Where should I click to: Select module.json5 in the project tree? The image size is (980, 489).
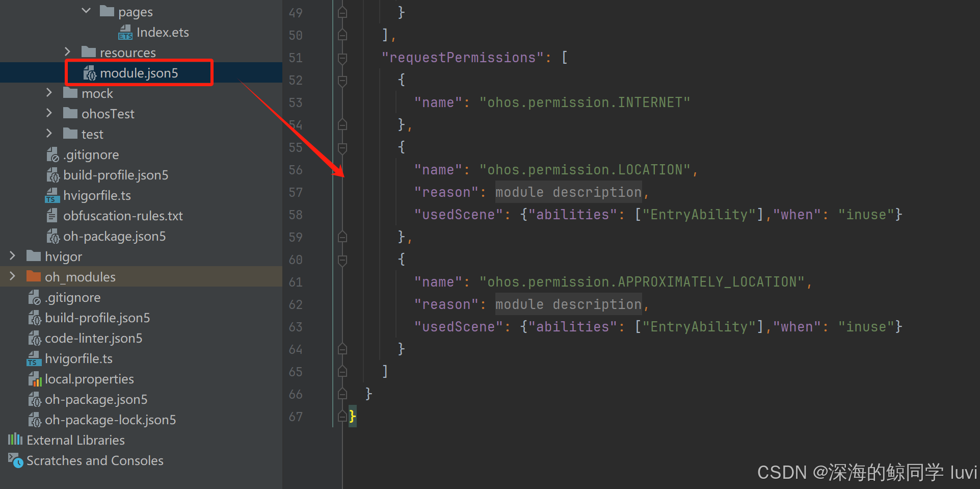[139, 73]
